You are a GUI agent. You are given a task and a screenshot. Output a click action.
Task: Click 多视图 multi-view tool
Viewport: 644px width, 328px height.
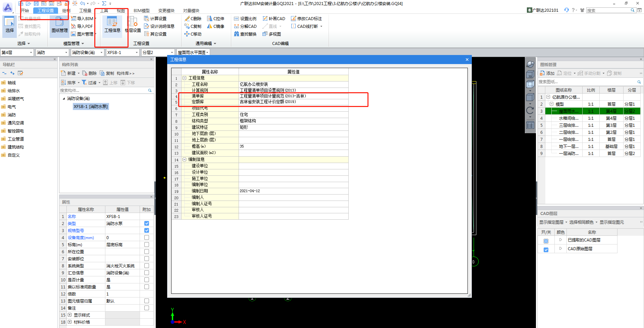[272, 34]
